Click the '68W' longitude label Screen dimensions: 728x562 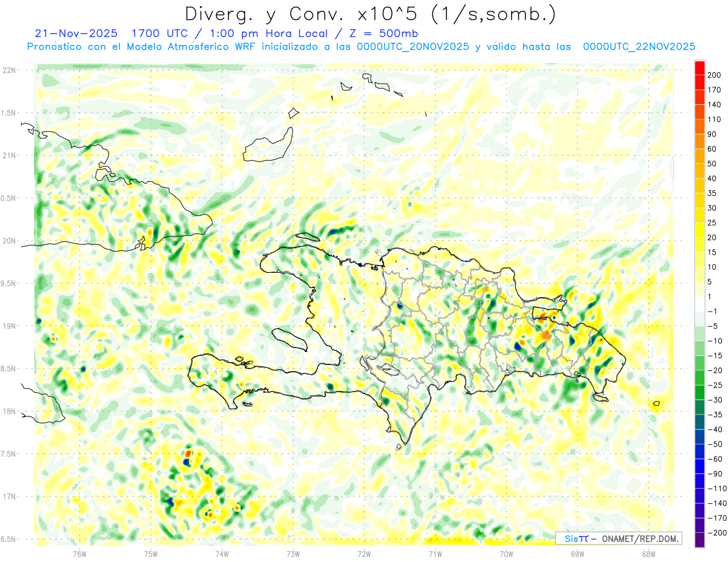(648, 554)
